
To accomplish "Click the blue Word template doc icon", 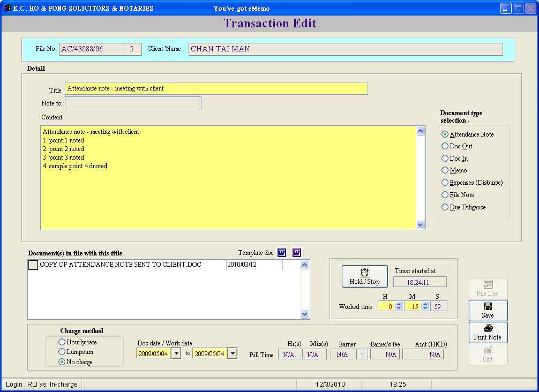I will point(282,253).
